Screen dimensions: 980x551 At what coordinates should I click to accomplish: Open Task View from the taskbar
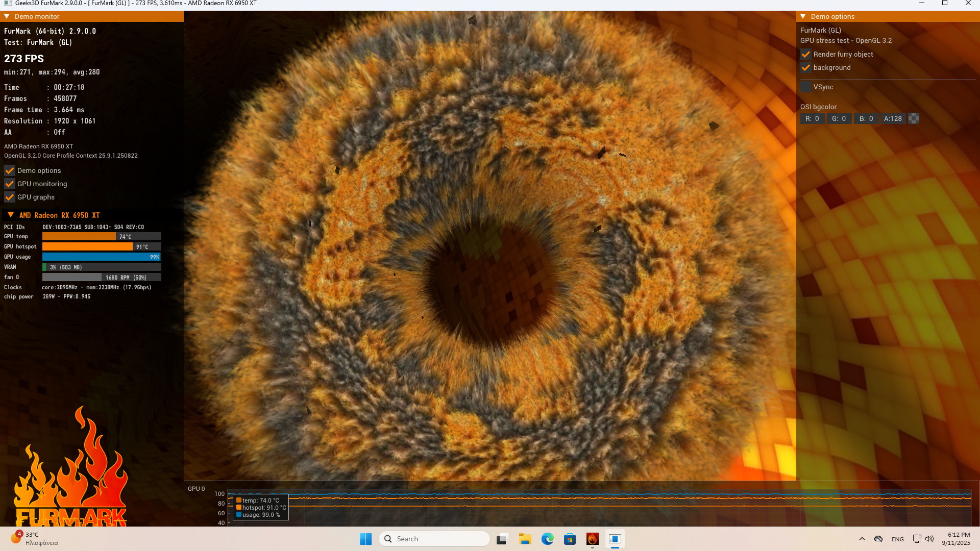tap(502, 539)
